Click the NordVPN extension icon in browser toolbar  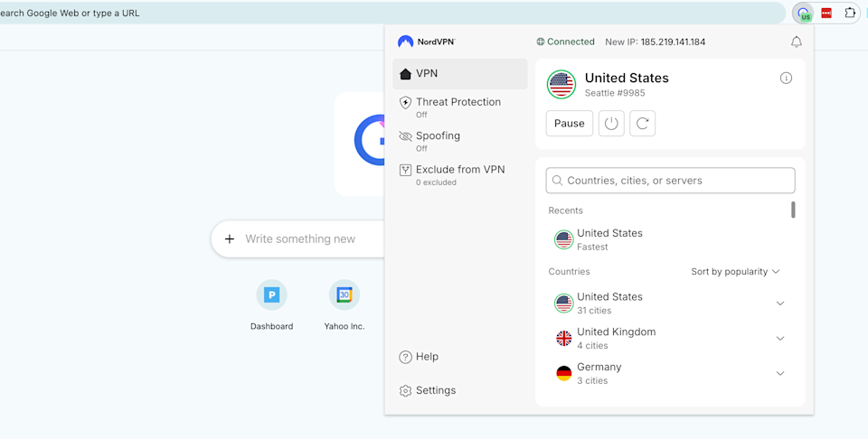point(803,14)
